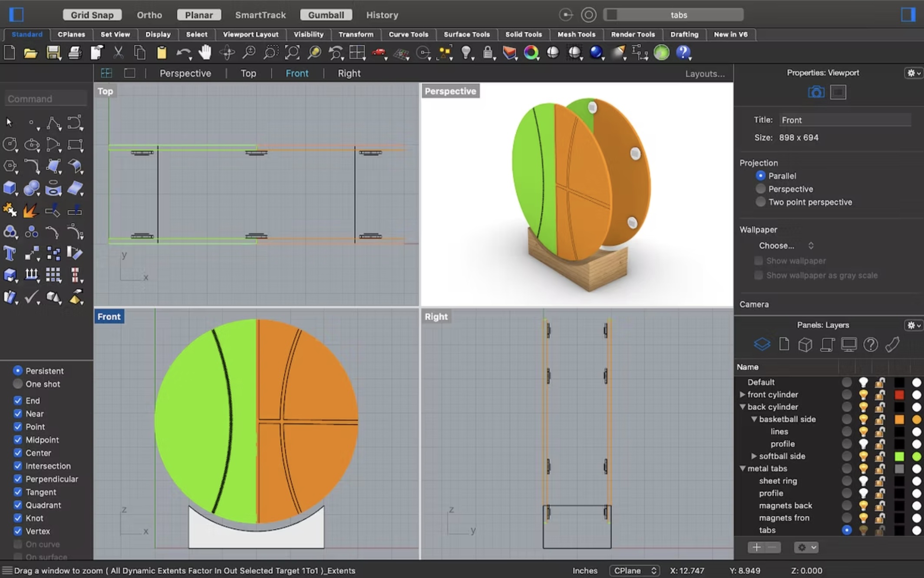The width and height of the screenshot is (924, 578).
Task: Click the lock objects icon
Action: tap(488, 53)
